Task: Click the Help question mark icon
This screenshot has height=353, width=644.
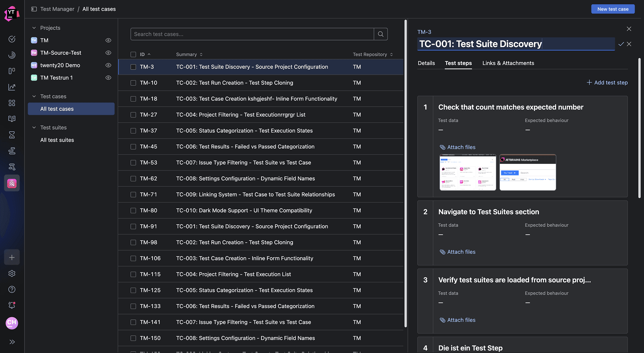Action: [x=12, y=290]
